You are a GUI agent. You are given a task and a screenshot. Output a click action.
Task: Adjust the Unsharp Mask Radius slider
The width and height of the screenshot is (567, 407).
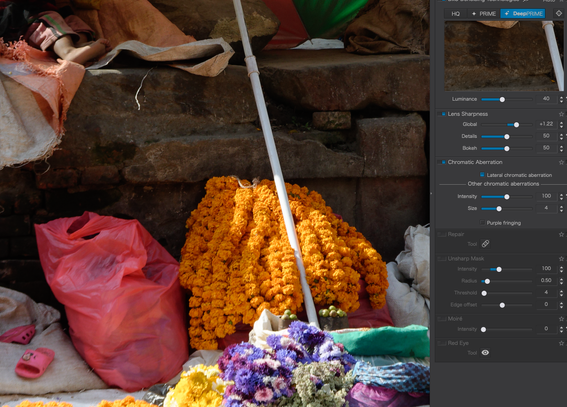[487, 281]
